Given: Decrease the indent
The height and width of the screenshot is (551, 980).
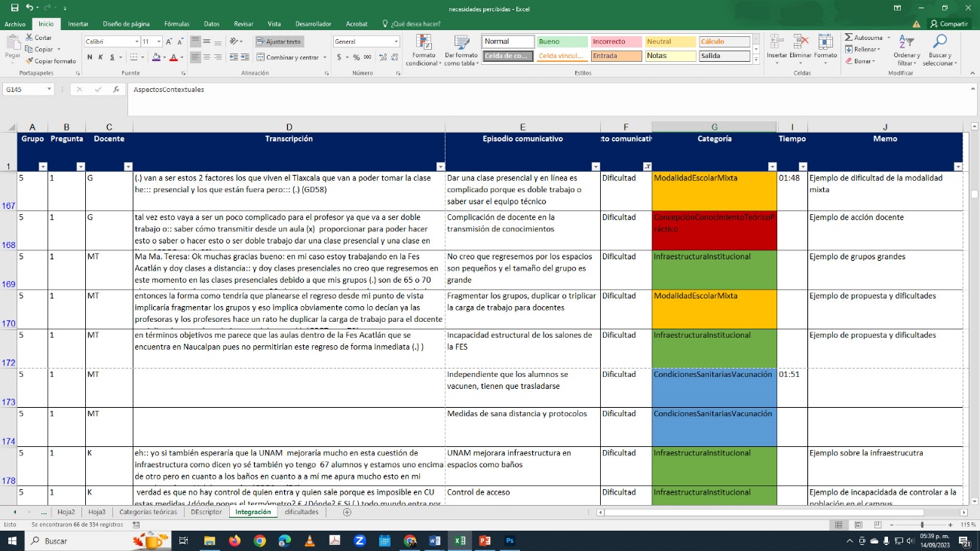Looking at the screenshot, I should 234,57.
